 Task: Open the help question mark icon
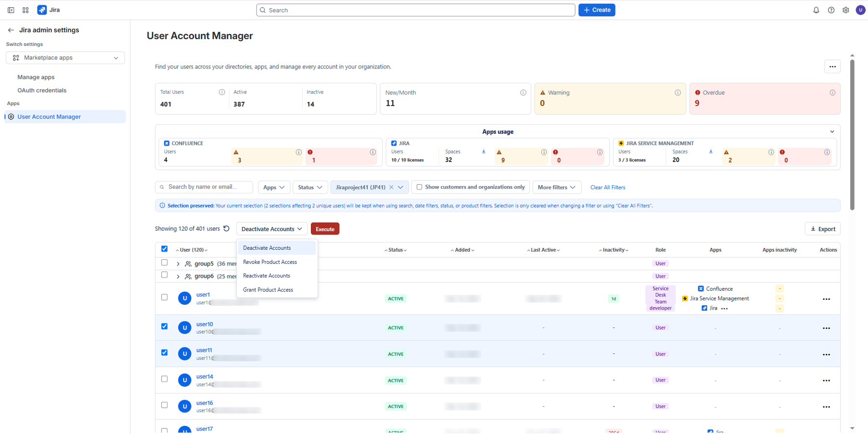coord(831,10)
